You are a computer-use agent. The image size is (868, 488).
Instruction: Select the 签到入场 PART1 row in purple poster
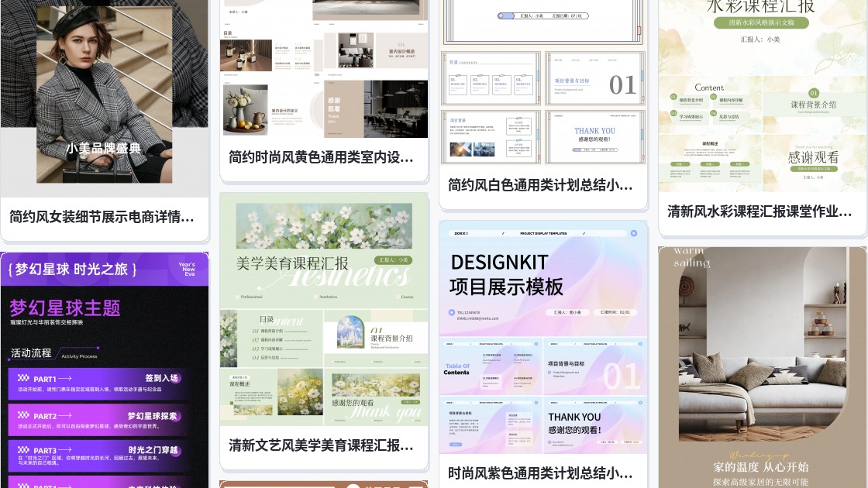pos(98,383)
